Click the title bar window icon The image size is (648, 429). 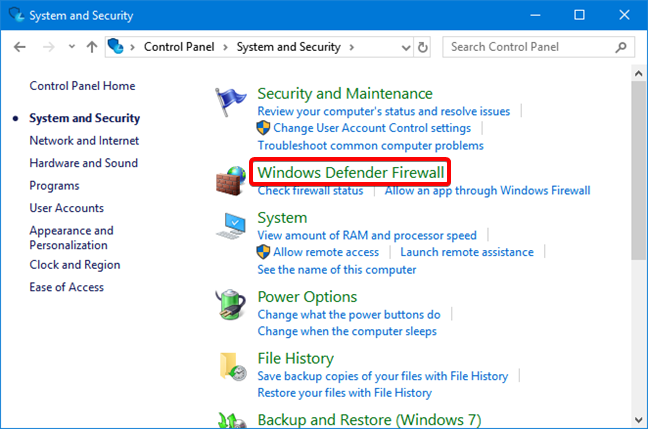[17, 14]
